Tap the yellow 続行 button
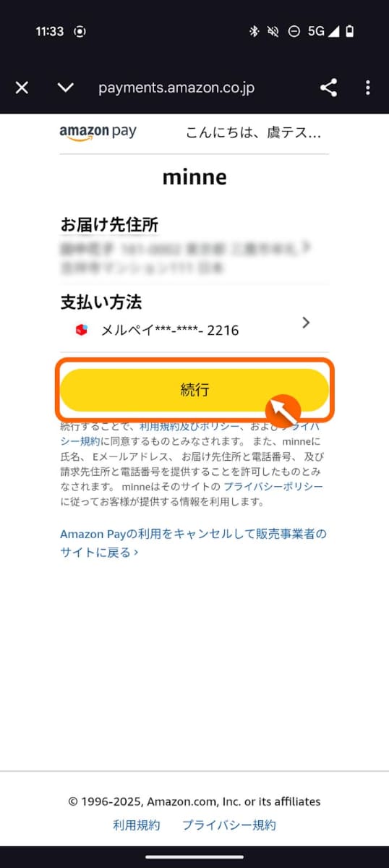This screenshot has width=389, height=868. click(194, 390)
